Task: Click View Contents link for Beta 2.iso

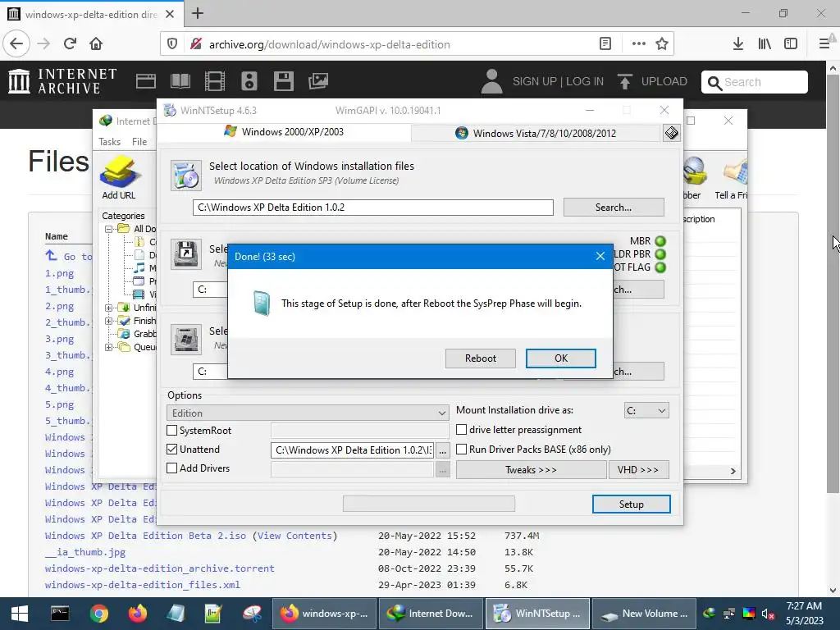Action: click(x=294, y=536)
